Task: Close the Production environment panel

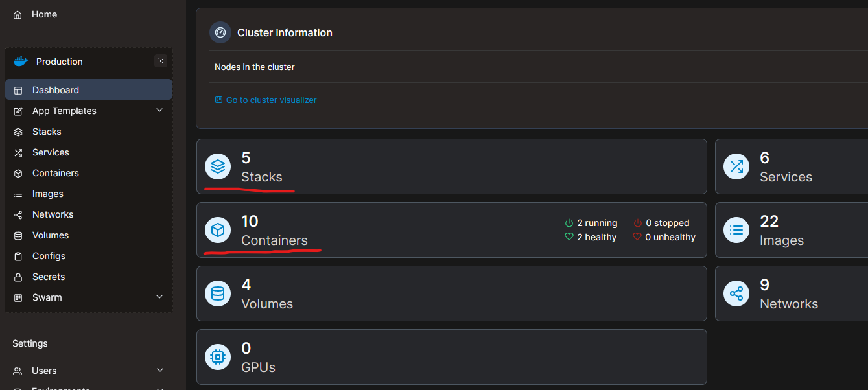Action: pos(161,61)
